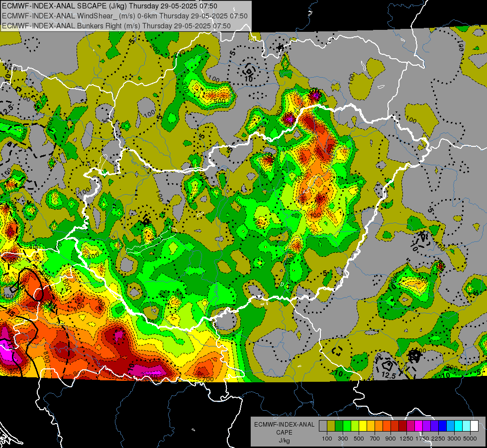The width and height of the screenshot is (487, 448).
Task: Click the 500 tick label in legend
Action: point(359,439)
